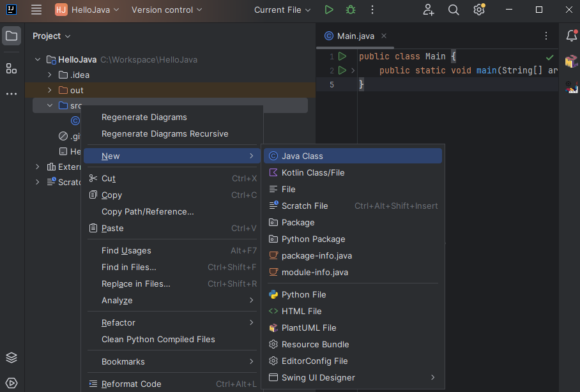Open the New submenu entry

pyautogui.click(x=172, y=156)
